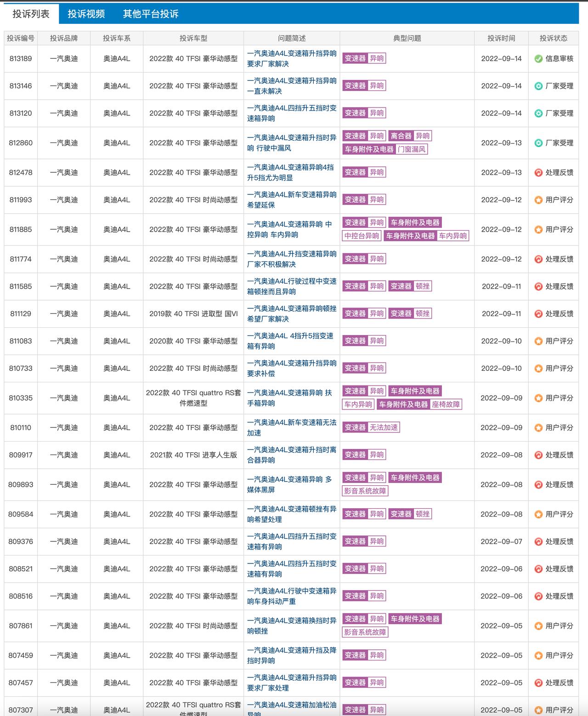Select complaint number 811129
This screenshot has width=588, height=716.
[x=21, y=314]
